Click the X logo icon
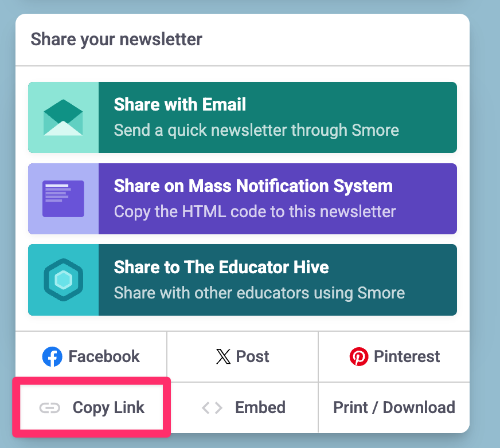This screenshot has height=448, width=500. pyautogui.click(x=223, y=357)
